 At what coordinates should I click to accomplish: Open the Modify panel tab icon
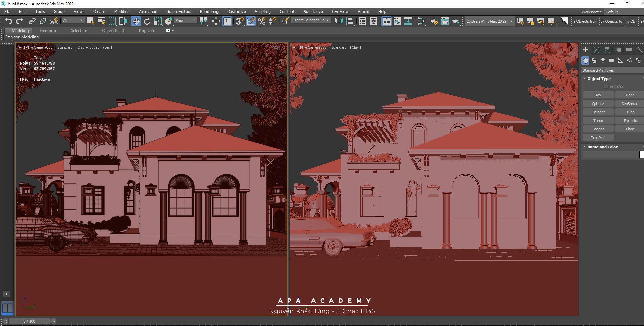pos(596,50)
